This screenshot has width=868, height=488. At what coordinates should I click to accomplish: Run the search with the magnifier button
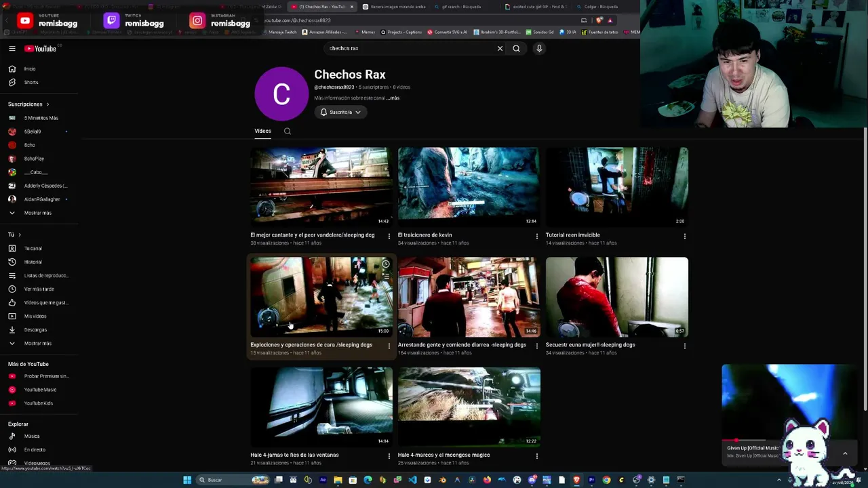(x=516, y=48)
